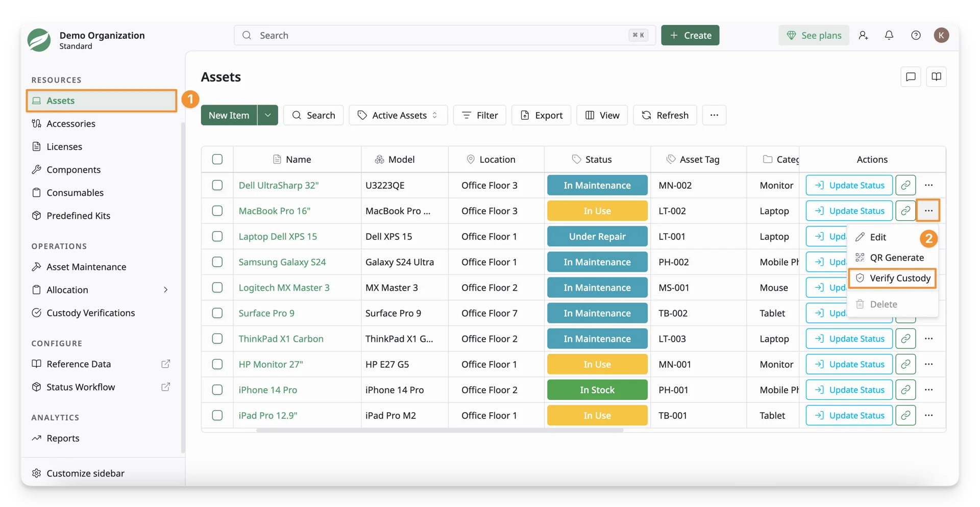Open the comments panel icon
980x507 pixels.
(x=911, y=77)
